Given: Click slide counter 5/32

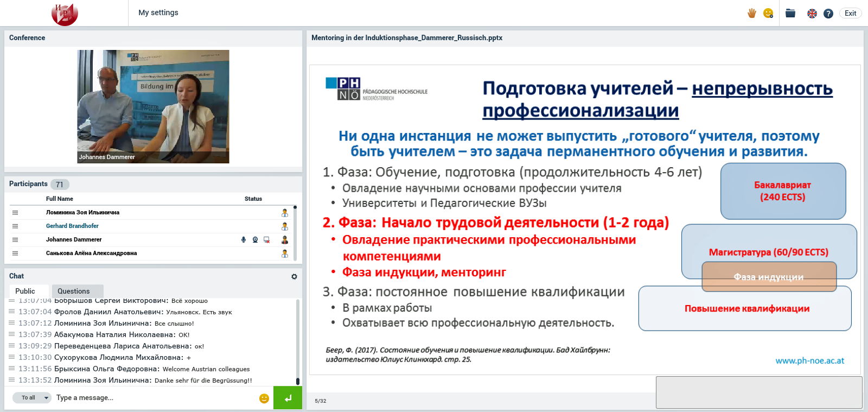Looking at the screenshot, I should pos(321,401).
